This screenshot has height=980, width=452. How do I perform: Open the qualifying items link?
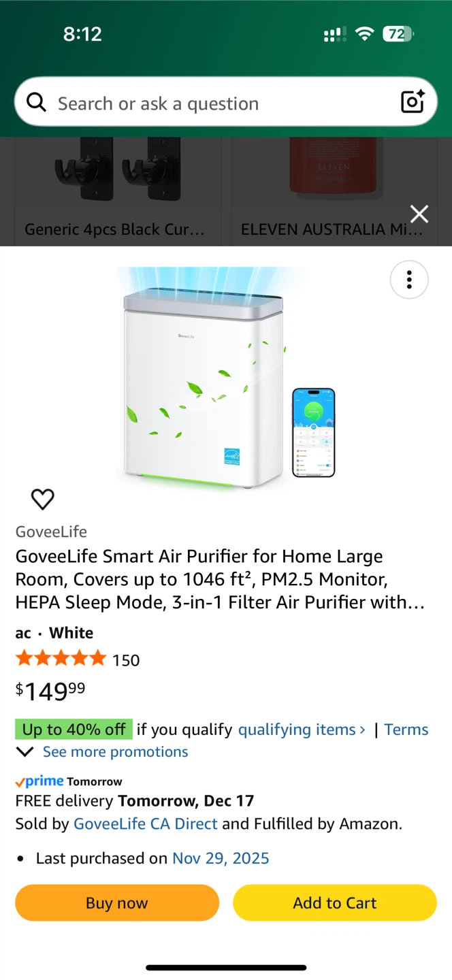pos(302,730)
